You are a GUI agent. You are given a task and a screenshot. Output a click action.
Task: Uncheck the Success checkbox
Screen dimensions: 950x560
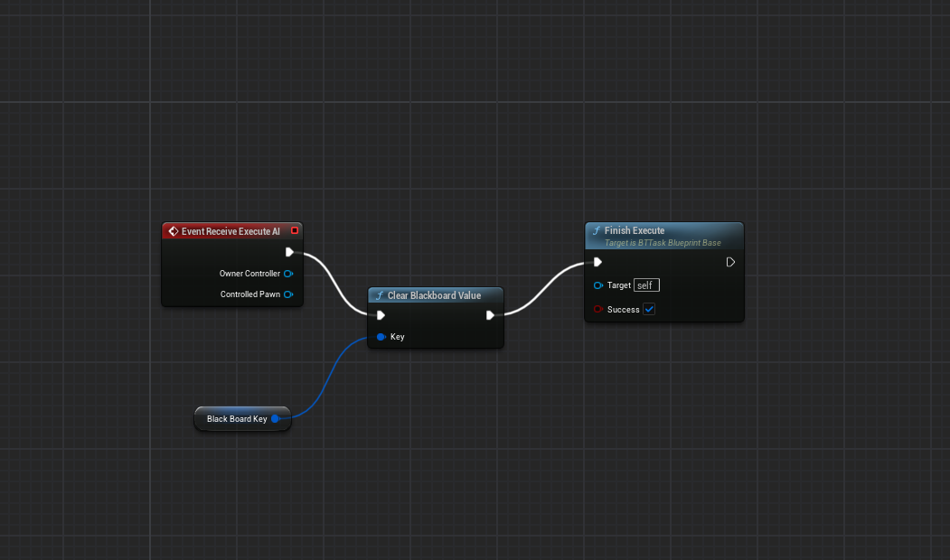pos(649,310)
